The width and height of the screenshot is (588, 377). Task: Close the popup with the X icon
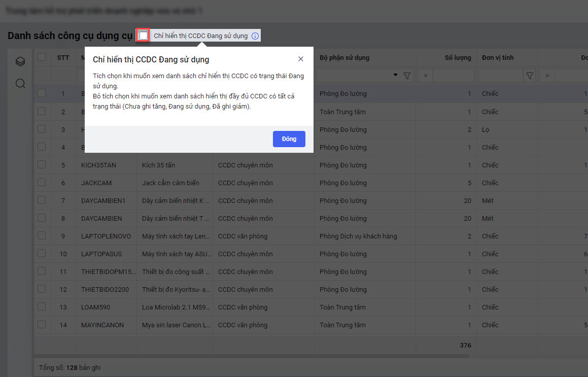pos(301,59)
